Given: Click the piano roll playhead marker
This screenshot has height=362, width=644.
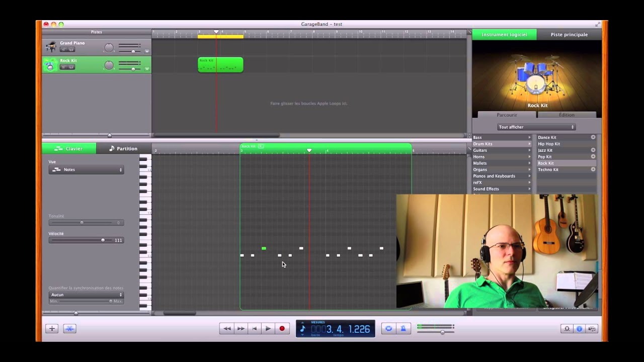Looking at the screenshot, I should pyautogui.click(x=309, y=150).
